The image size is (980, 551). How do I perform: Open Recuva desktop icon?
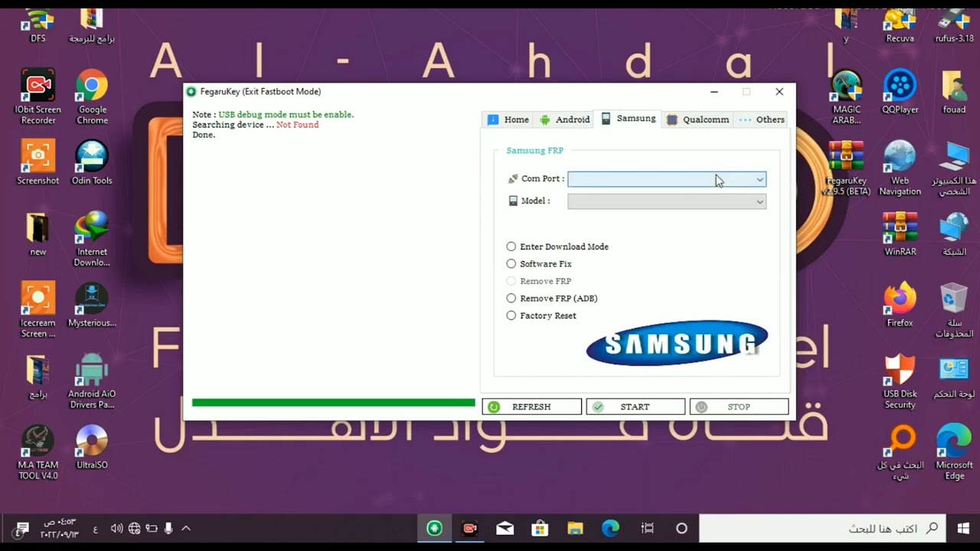[x=900, y=25]
